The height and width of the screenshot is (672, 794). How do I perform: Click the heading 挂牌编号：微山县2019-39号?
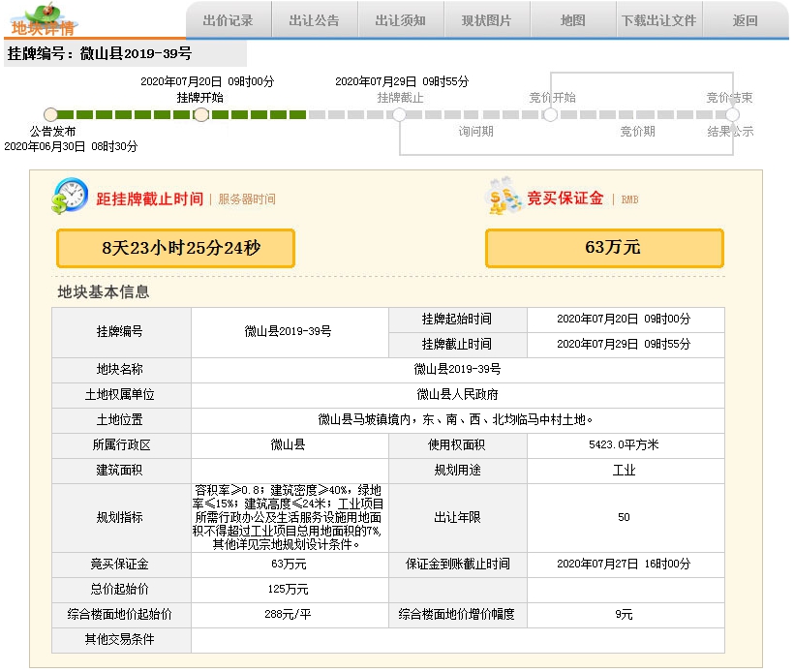[100, 53]
